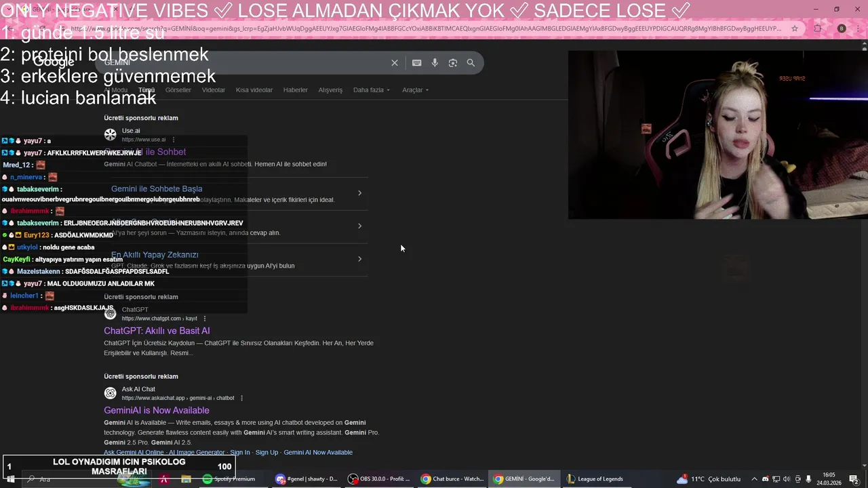Open the three-dot menu next to askaichat.app result
The height and width of the screenshot is (488, 868).
pyautogui.click(x=241, y=398)
